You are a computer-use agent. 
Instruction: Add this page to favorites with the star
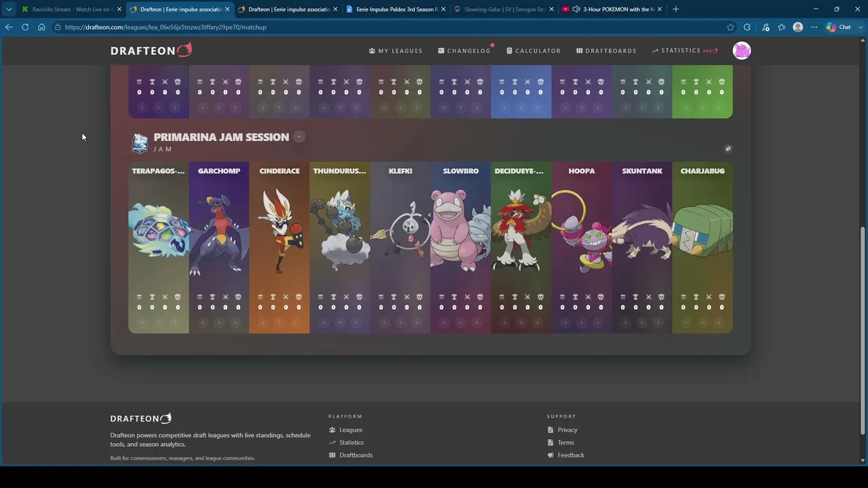coord(730,27)
